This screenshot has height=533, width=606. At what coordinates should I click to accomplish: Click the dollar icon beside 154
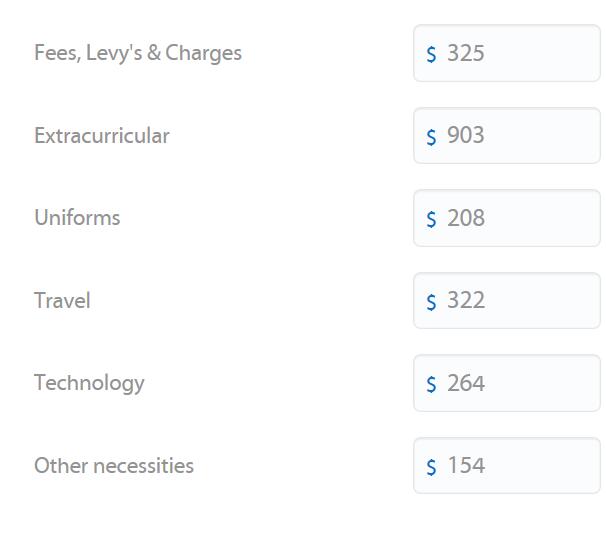click(x=431, y=467)
